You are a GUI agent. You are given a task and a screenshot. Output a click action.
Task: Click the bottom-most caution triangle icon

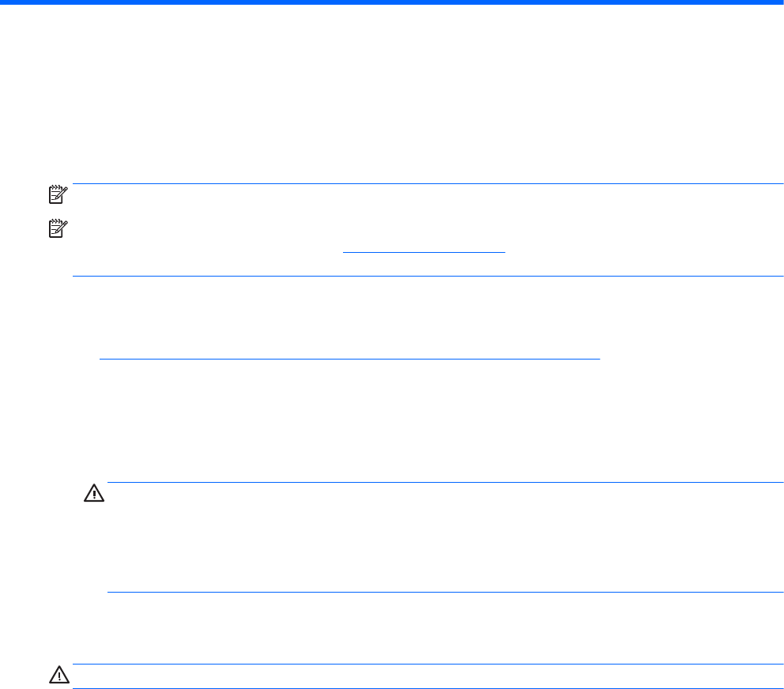(58, 676)
